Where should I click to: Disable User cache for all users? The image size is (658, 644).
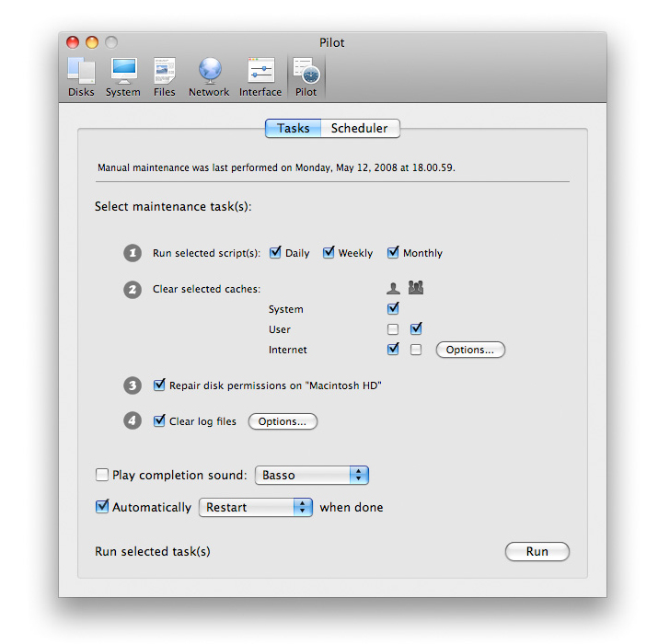click(x=416, y=328)
